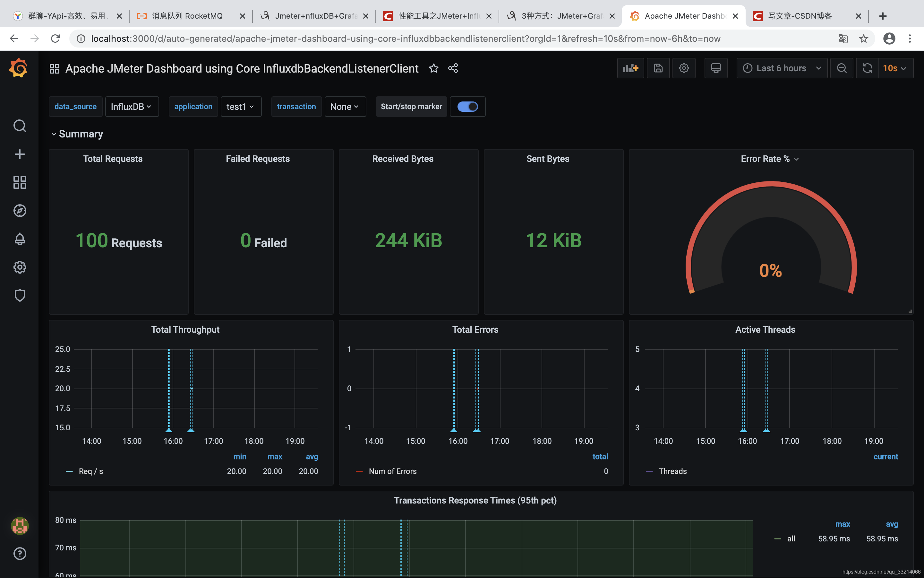
Task: Toggle the 'all' series in response times legend
Action: (791, 539)
